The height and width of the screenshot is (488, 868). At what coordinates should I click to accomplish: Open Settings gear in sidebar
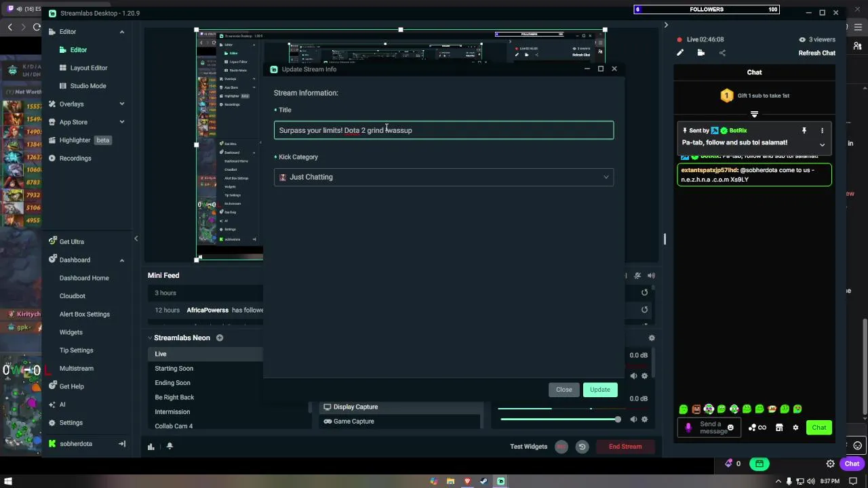52,423
